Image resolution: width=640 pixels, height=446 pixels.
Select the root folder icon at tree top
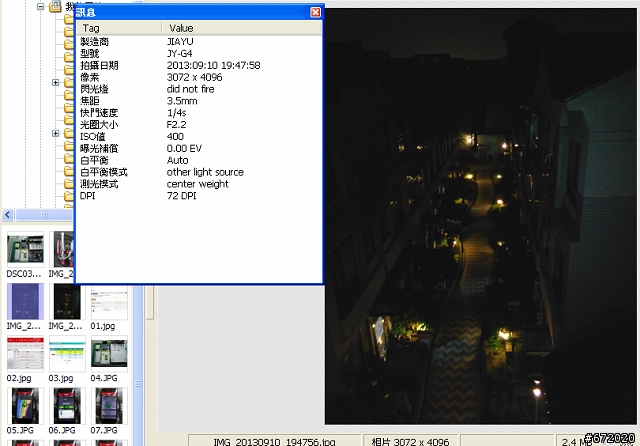[x=56, y=6]
